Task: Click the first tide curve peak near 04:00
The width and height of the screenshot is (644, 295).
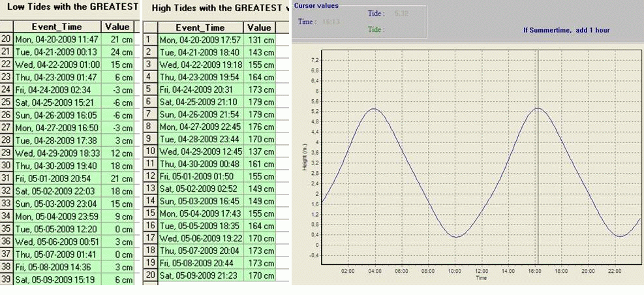Action: point(373,109)
